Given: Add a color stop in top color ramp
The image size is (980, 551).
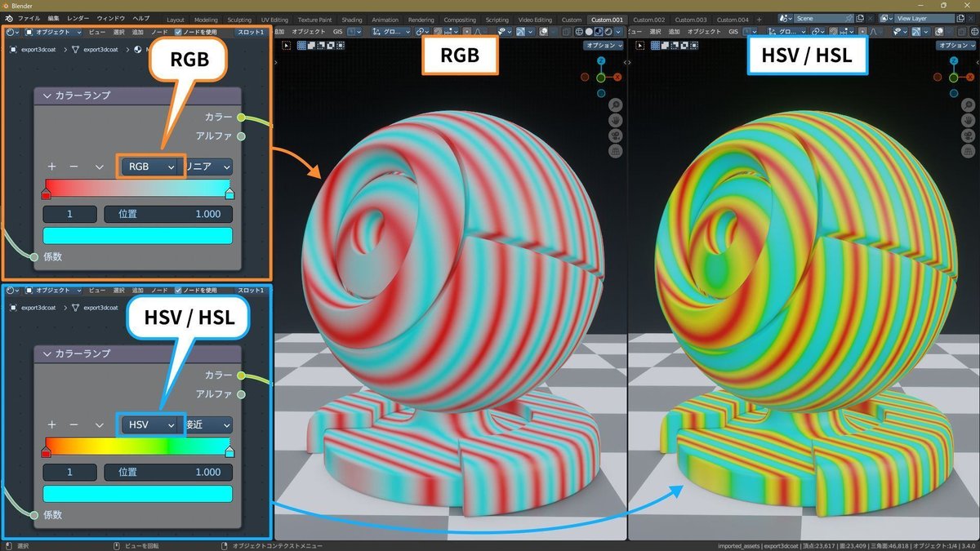Looking at the screenshot, I should [51, 167].
